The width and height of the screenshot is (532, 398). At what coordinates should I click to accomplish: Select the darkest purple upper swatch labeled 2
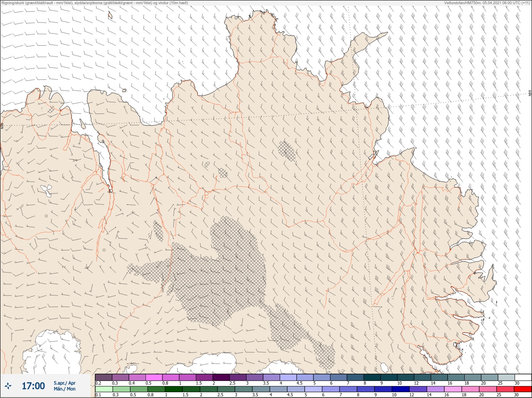tap(221, 377)
